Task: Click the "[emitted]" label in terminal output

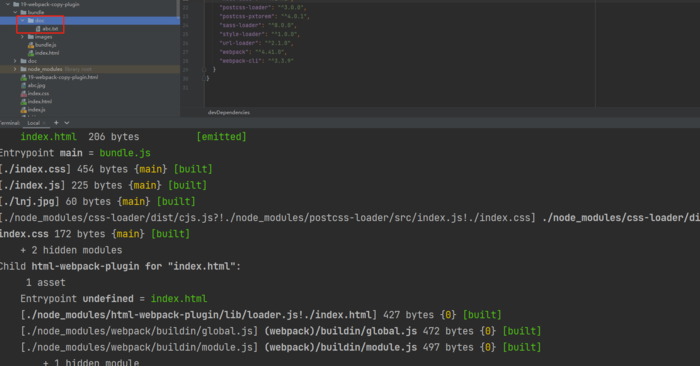Action: [x=221, y=137]
